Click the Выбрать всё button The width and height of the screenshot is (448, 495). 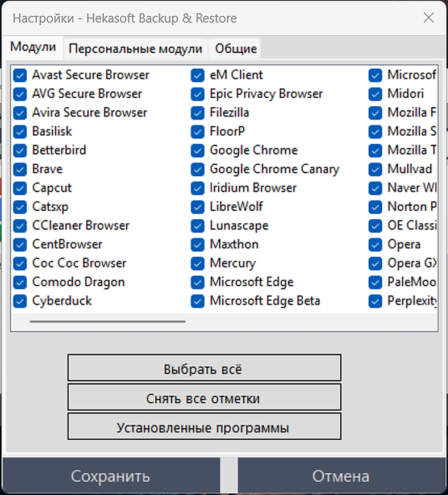pos(204,368)
